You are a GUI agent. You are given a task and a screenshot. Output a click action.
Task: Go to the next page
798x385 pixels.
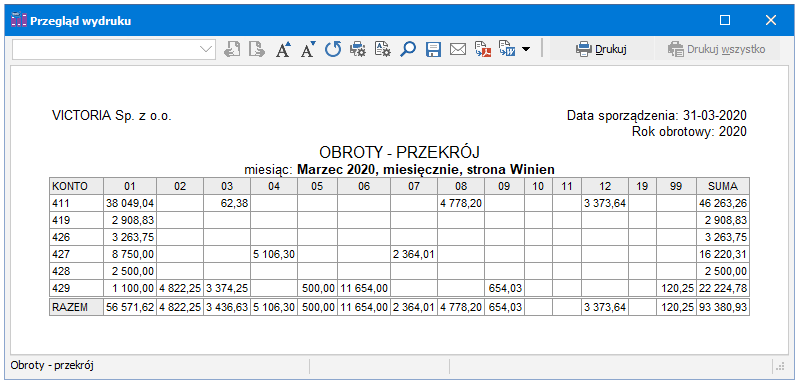point(257,49)
